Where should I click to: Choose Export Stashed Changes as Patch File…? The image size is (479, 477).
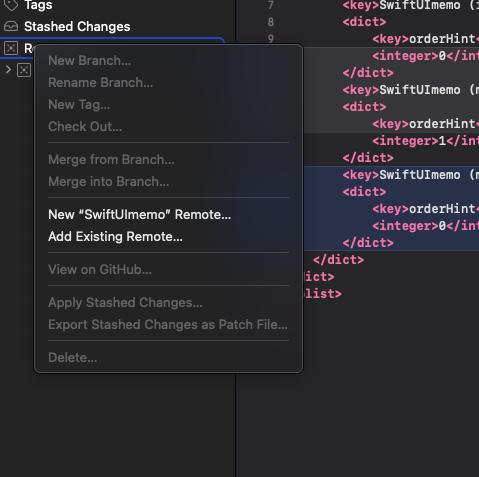click(168, 325)
